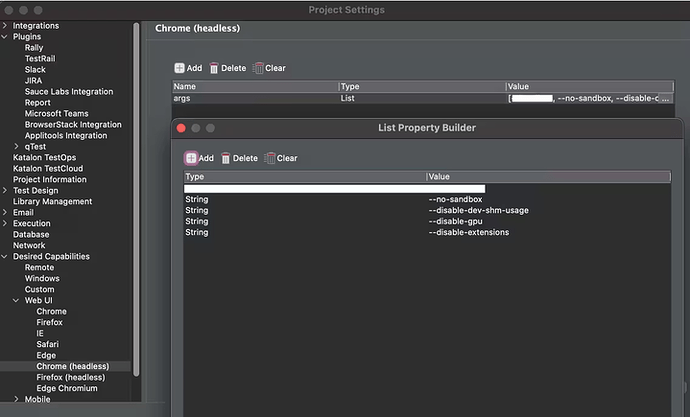Image resolution: width=690 pixels, height=417 pixels.
Task: Close the List Property Builder dialog
Action: [181, 128]
